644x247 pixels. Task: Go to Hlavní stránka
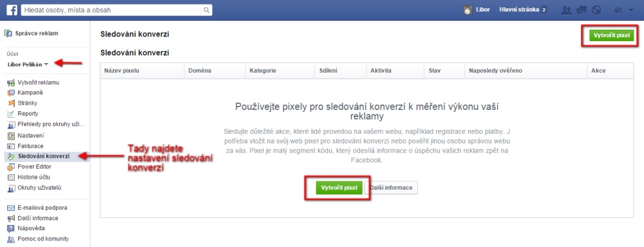[518, 10]
